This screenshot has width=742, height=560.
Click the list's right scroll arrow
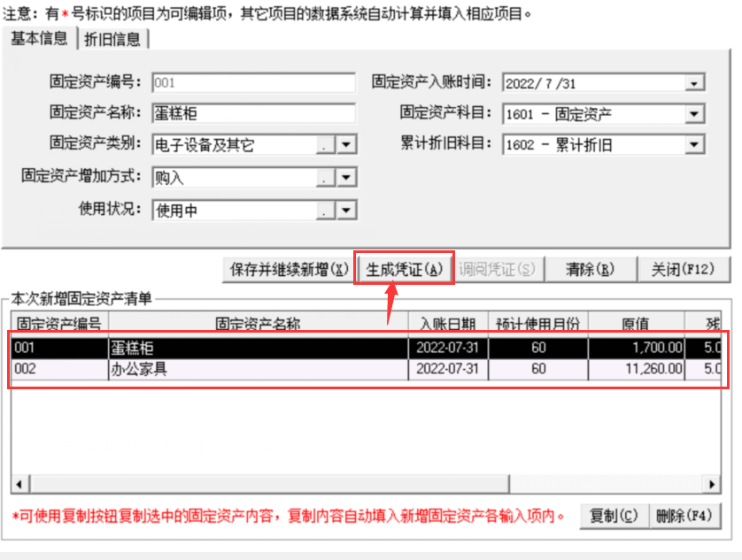(x=712, y=484)
